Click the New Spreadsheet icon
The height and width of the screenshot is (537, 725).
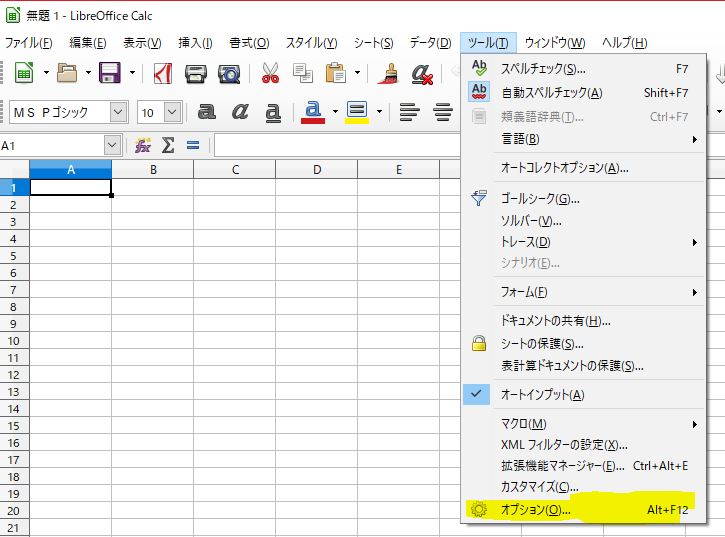coord(24,73)
